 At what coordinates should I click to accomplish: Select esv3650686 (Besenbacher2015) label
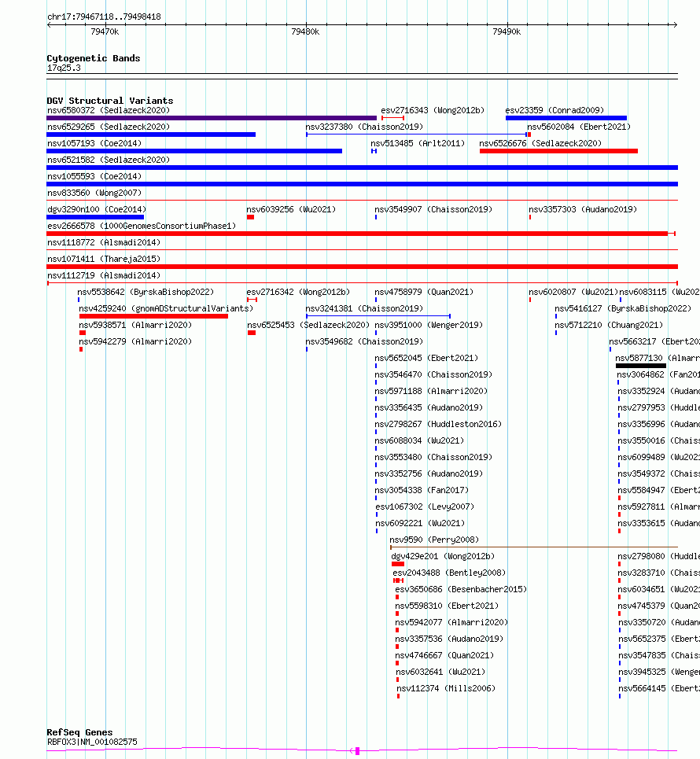(x=461, y=589)
